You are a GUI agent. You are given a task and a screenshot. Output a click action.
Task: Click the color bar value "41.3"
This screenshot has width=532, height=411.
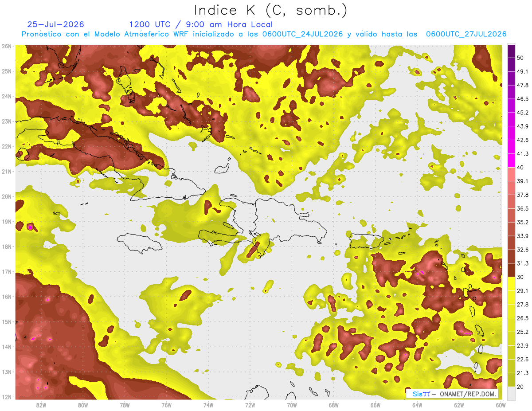(522, 154)
